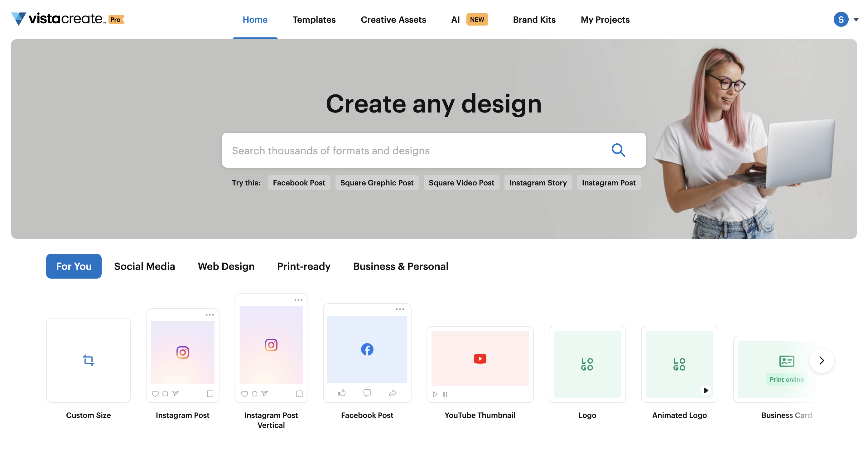Click the play triangle under YouTube Thumbnail

[435, 394]
